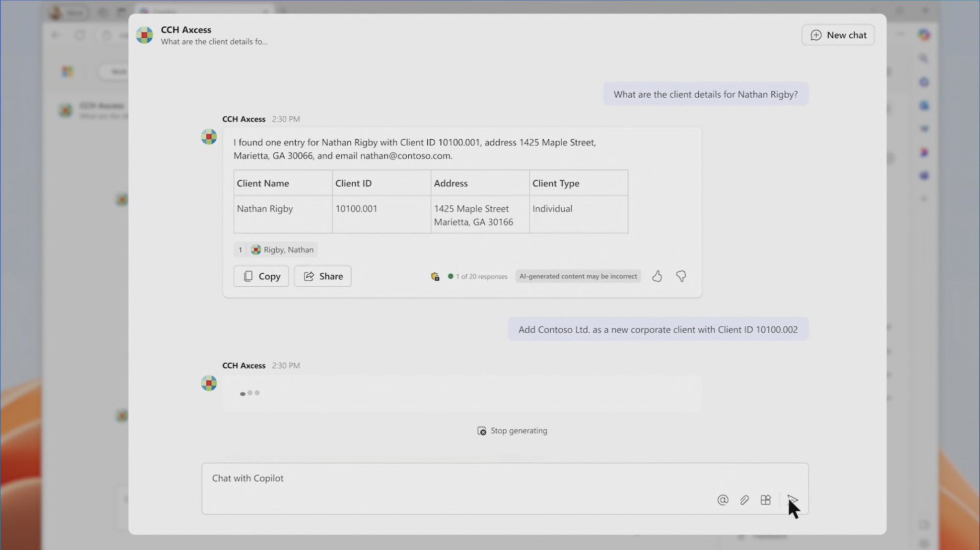This screenshot has height=550, width=980.
Task: Click the Client ID column header
Action: click(x=381, y=183)
